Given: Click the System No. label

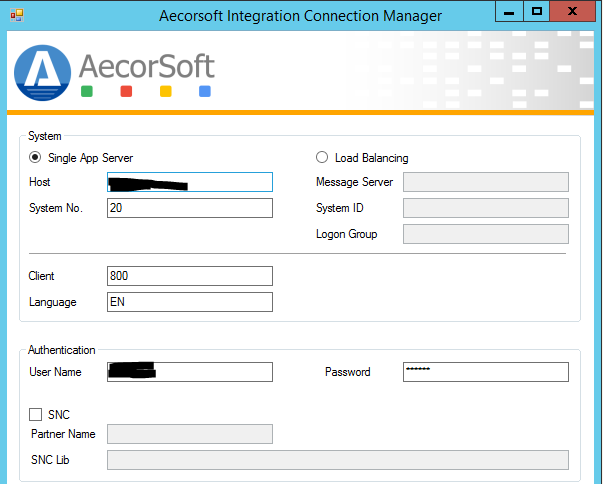Looking at the screenshot, I should click(x=56, y=208).
